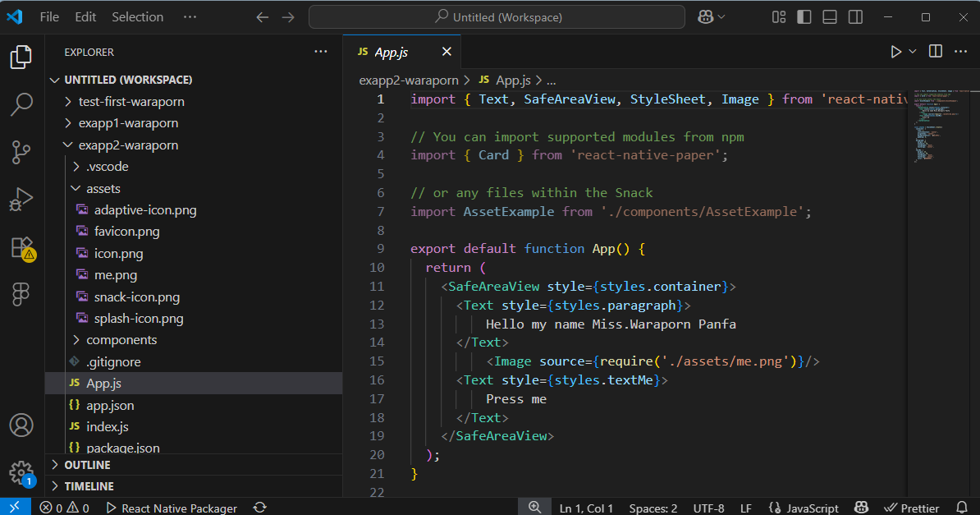Open the Search view in activity bar

click(x=21, y=104)
